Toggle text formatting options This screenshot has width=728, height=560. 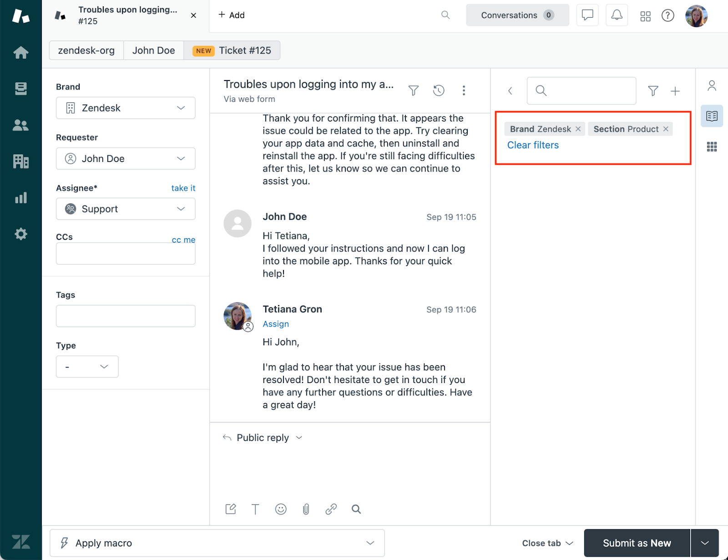255,509
